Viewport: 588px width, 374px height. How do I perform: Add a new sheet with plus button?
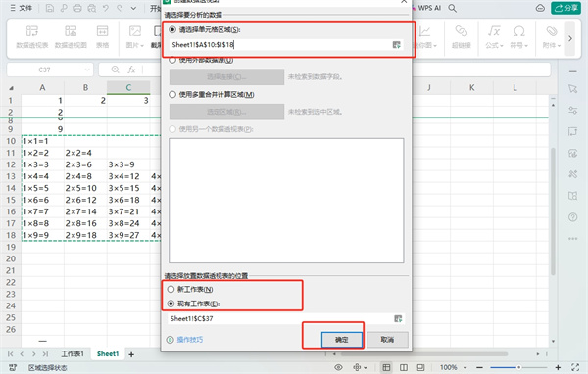[131, 354]
